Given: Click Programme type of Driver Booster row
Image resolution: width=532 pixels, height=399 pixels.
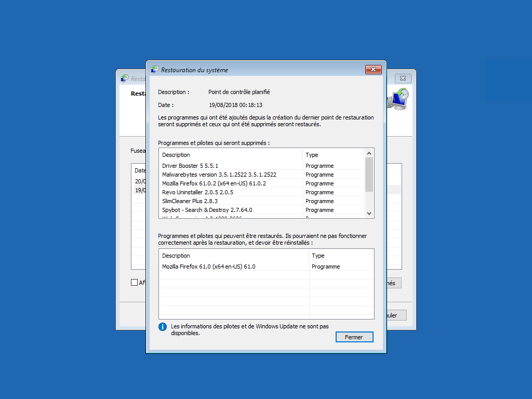Looking at the screenshot, I should coord(320,166).
